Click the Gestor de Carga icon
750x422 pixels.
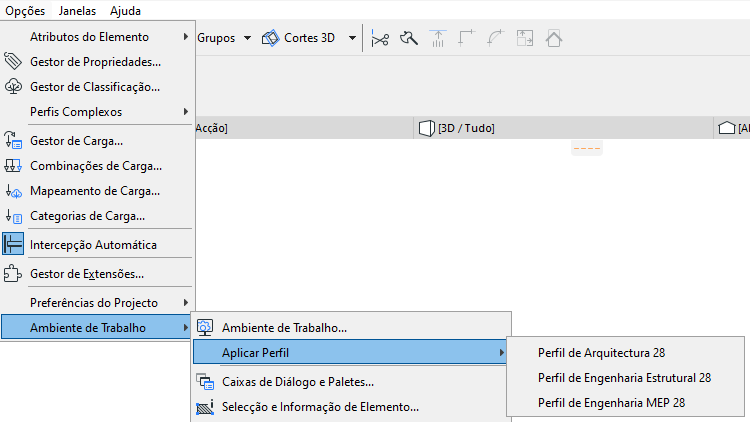click(13, 141)
